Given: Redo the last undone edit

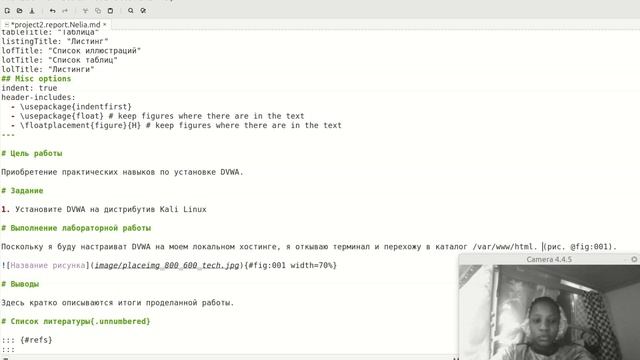Looking at the screenshot, I should [65, 11].
